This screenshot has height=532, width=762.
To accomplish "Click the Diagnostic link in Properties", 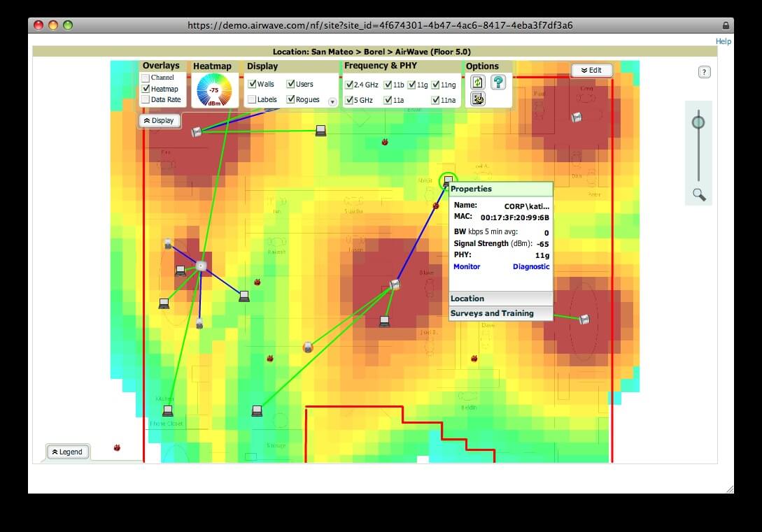I will tap(530, 266).
